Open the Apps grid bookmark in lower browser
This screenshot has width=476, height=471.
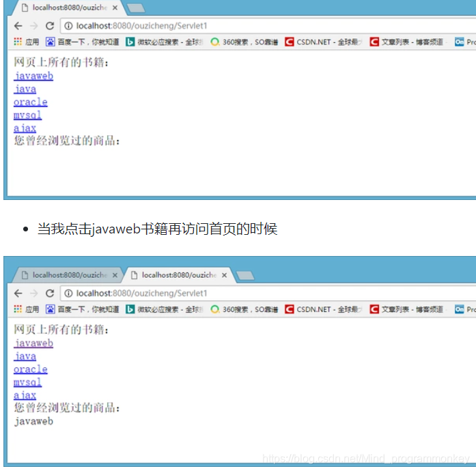[27, 309]
